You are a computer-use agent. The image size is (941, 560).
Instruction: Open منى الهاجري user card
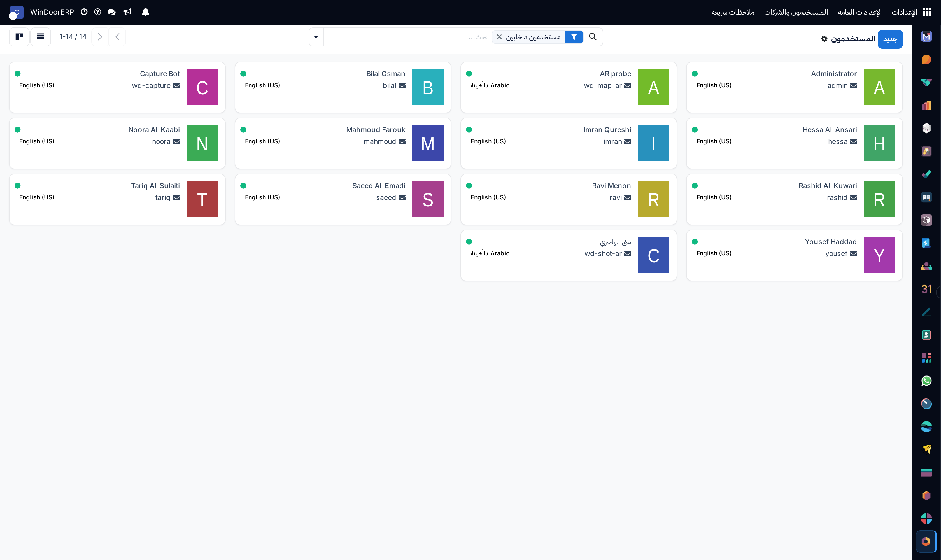569,255
